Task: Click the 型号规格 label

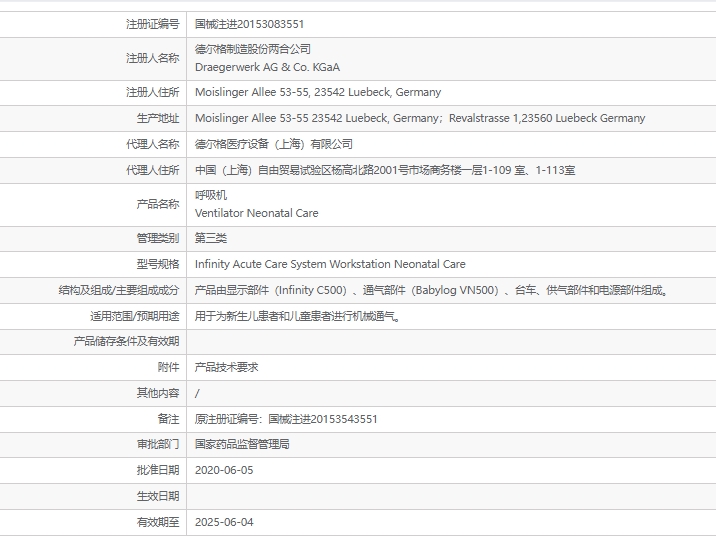Action: point(158,264)
